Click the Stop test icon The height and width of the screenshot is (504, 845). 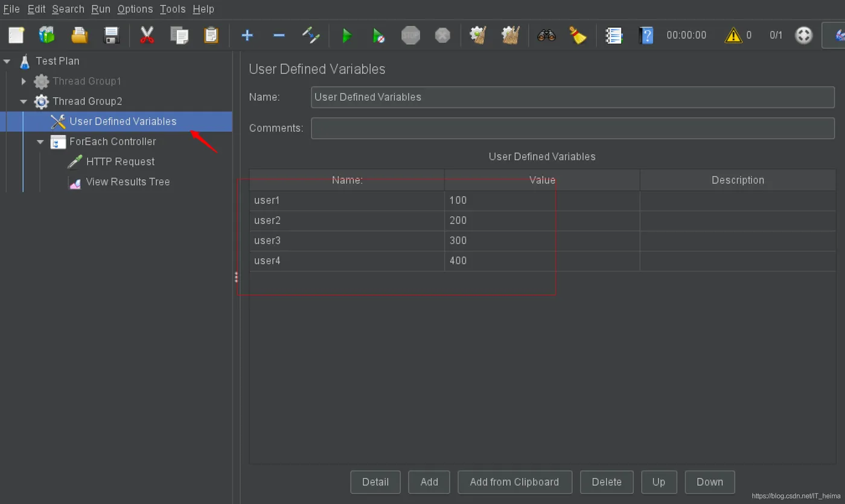(x=410, y=36)
